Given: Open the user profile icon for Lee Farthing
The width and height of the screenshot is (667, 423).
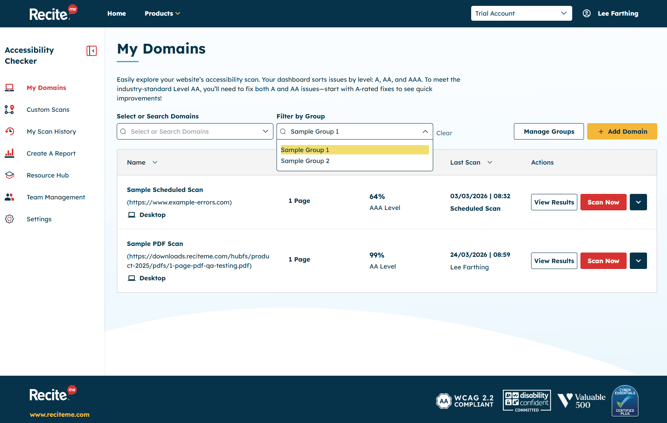Looking at the screenshot, I should (x=587, y=14).
